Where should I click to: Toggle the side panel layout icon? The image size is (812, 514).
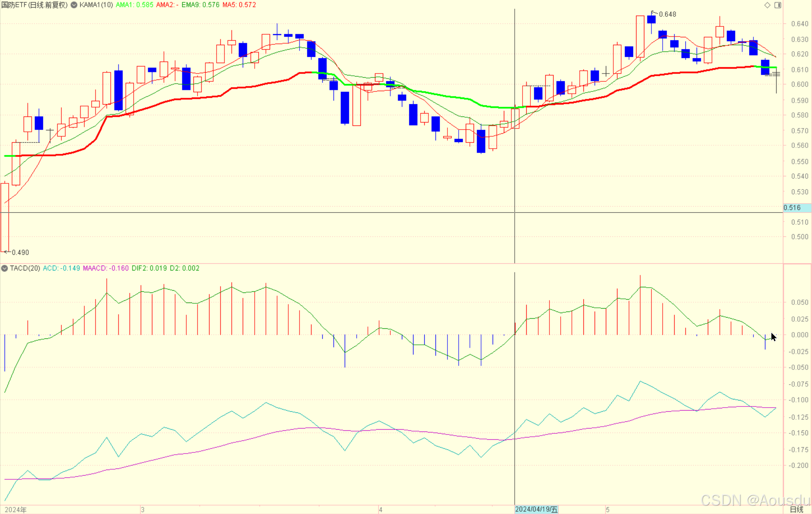778,5
